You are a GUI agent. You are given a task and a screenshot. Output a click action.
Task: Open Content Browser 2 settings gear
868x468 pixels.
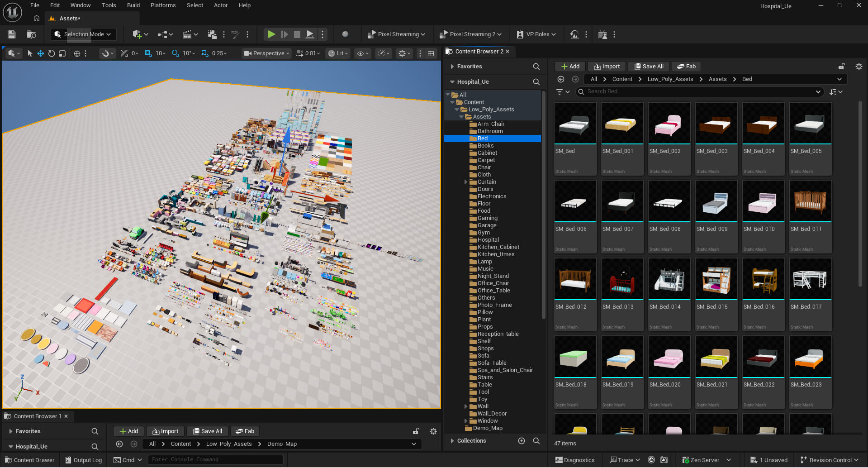[859, 67]
